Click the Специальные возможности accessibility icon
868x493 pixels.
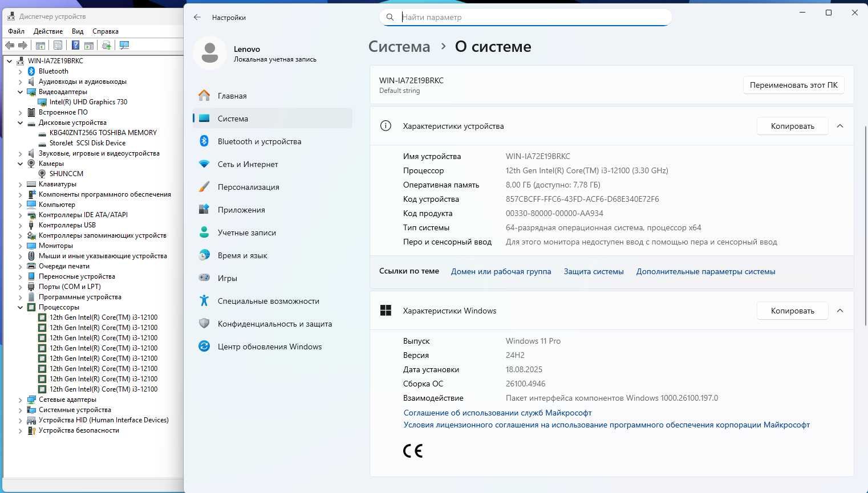204,301
